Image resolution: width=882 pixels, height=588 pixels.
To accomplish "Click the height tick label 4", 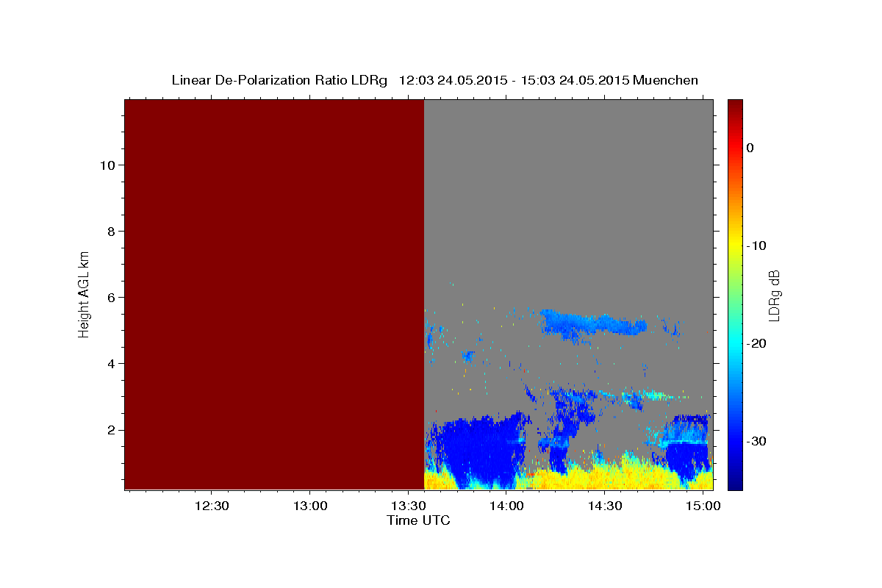I will (x=110, y=364).
